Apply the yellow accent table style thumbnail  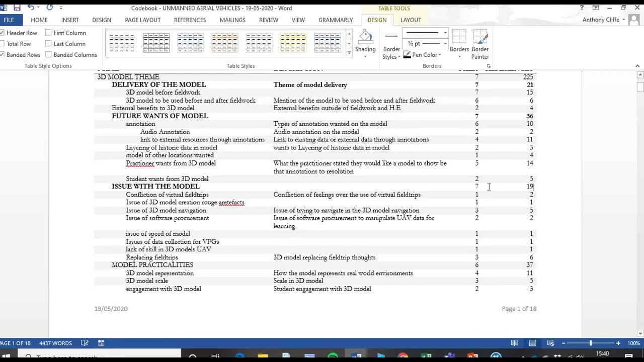(293, 43)
